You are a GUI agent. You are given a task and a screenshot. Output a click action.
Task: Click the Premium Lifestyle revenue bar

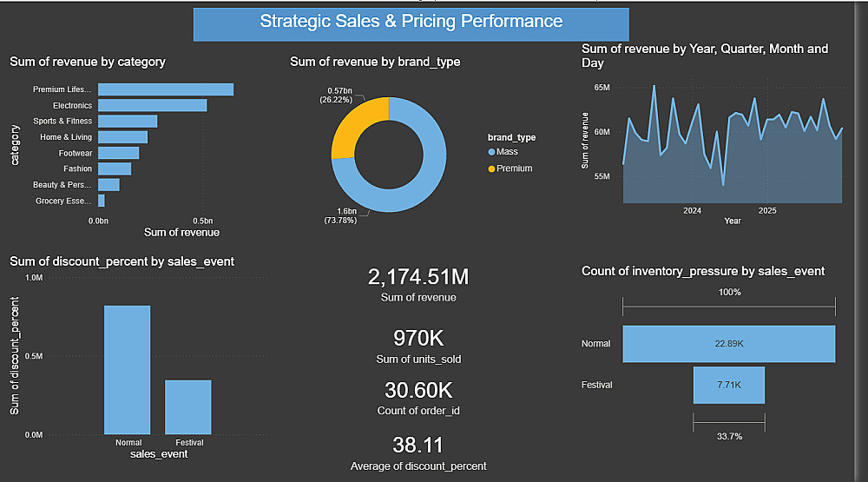tap(165, 89)
